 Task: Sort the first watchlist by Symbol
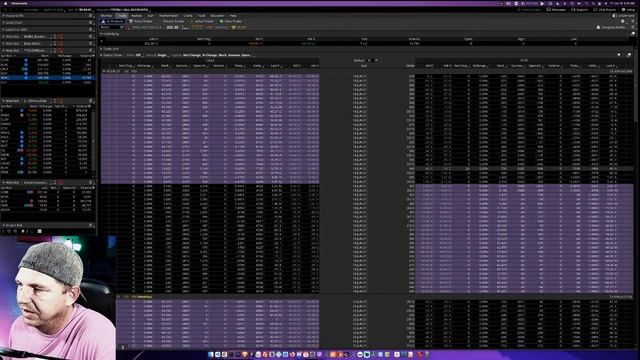pos(7,56)
